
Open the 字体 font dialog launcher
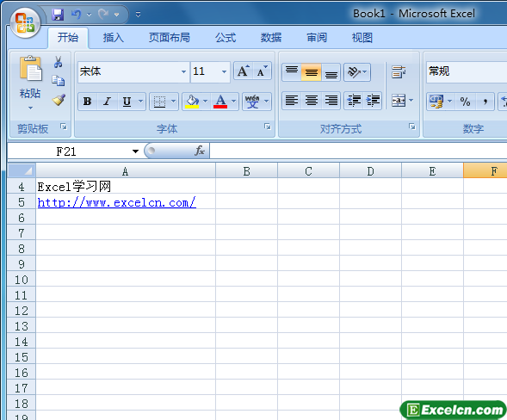click(x=268, y=127)
